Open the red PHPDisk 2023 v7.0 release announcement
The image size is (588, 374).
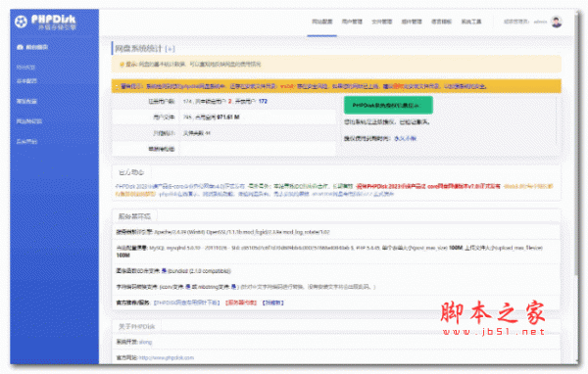point(428,186)
